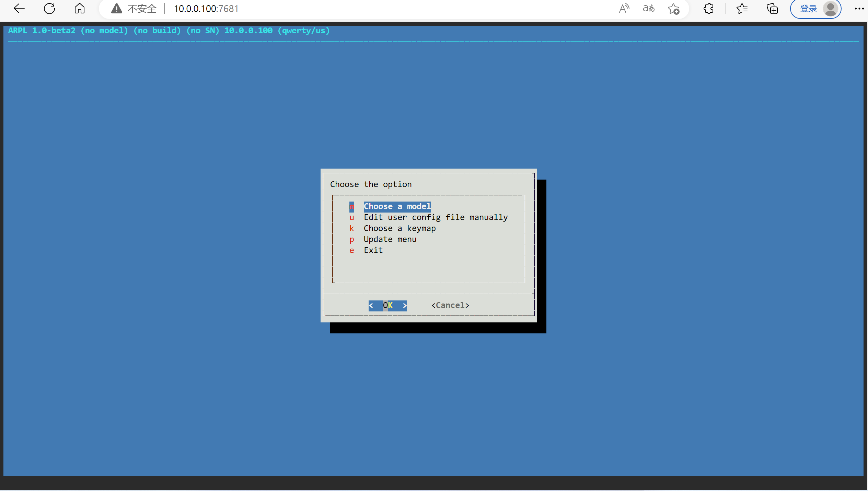This screenshot has width=868, height=491.
Task: Click the 登录 sign-in button
Action: tap(815, 9)
